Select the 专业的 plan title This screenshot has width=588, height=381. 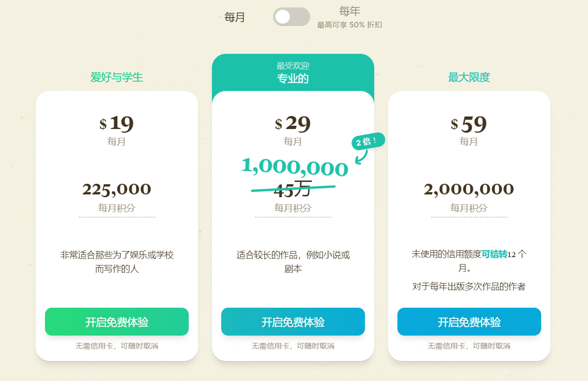pos(293,78)
